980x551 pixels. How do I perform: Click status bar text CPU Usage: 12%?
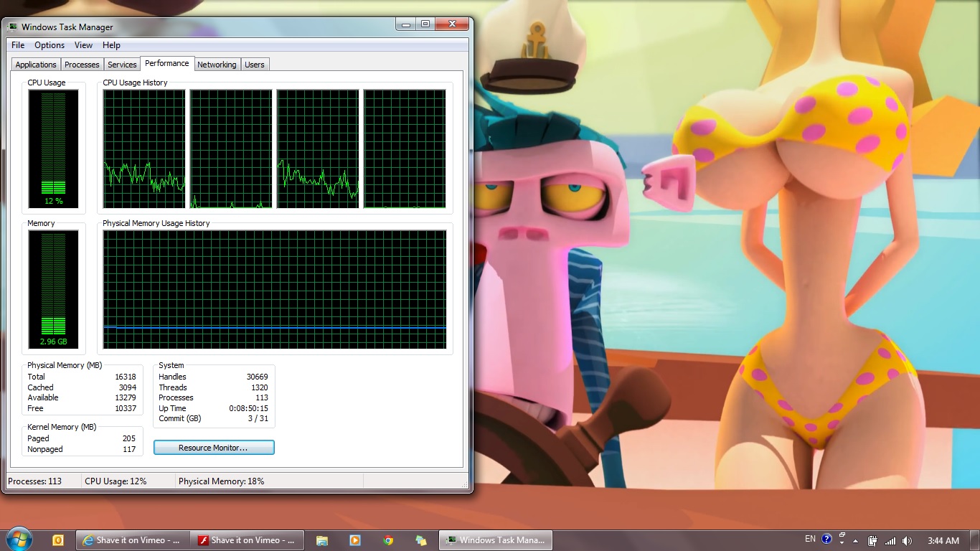coord(116,481)
